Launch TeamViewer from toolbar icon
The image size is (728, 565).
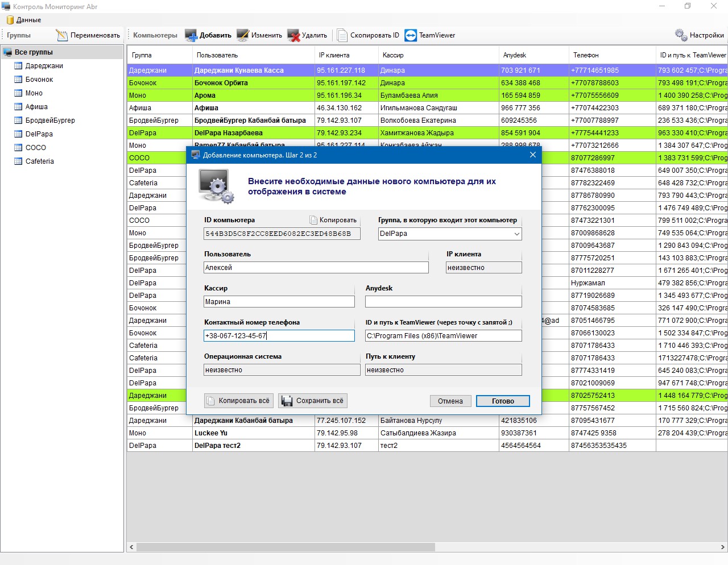[x=411, y=35]
